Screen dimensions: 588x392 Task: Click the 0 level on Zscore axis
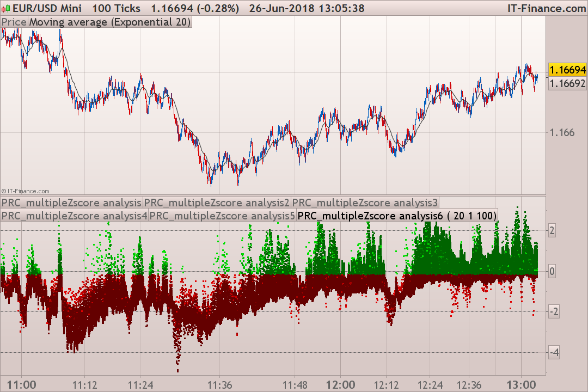tap(552, 271)
